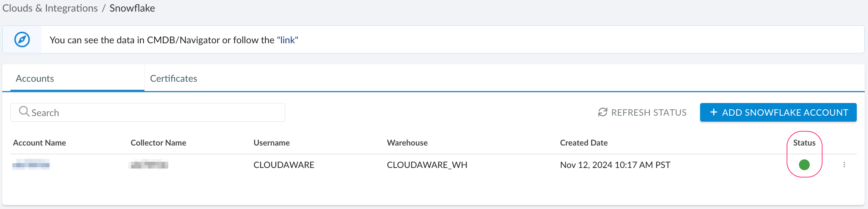
Task: Click the Snowflake breadcrumb item
Action: (132, 8)
